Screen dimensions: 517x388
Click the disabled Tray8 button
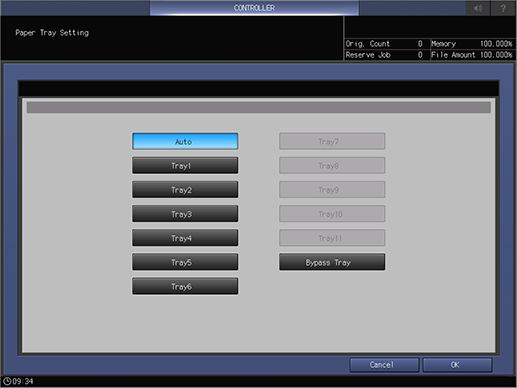coord(332,166)
